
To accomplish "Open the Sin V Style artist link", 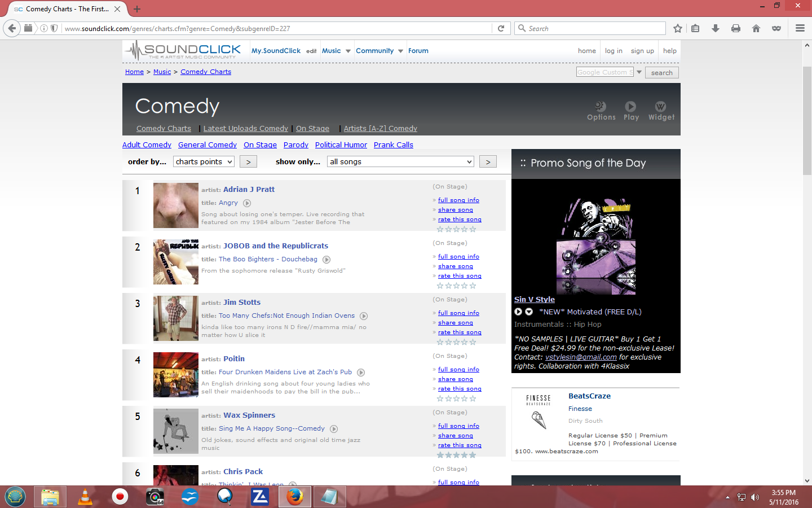I will click(535, 300).
